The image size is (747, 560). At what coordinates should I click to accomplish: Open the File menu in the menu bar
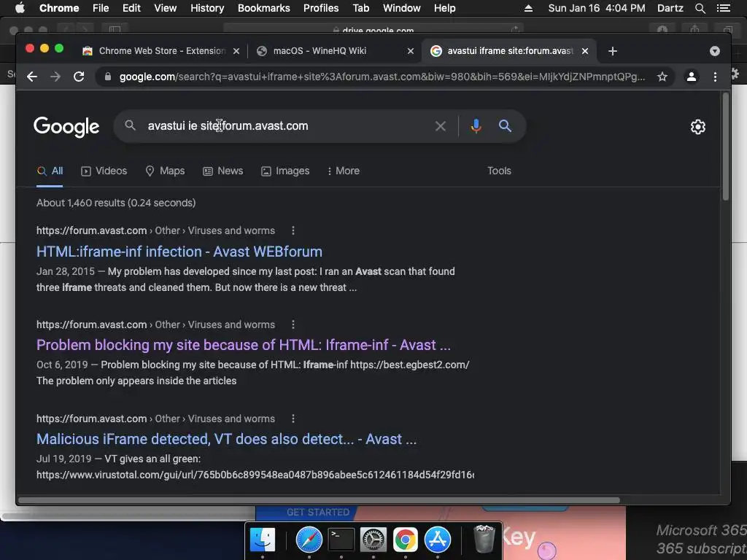[101, 8]
